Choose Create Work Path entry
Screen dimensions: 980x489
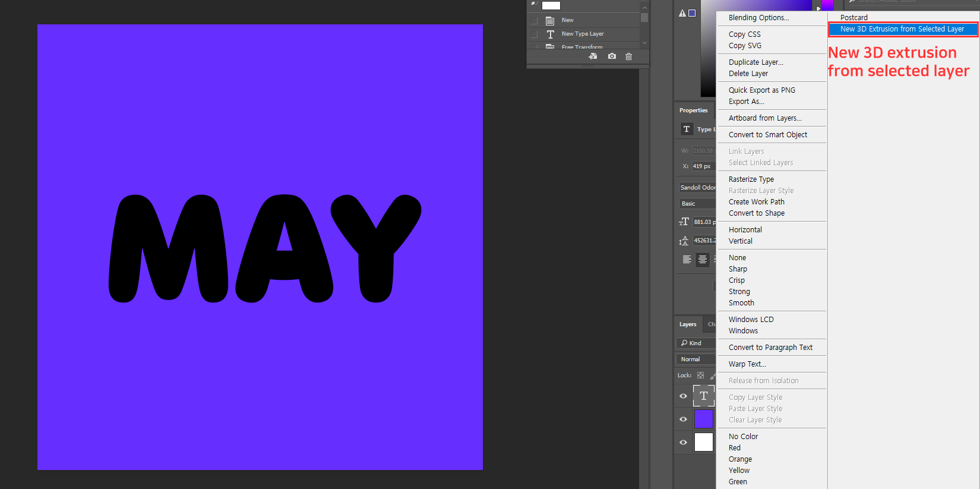(x=757, y=202)
